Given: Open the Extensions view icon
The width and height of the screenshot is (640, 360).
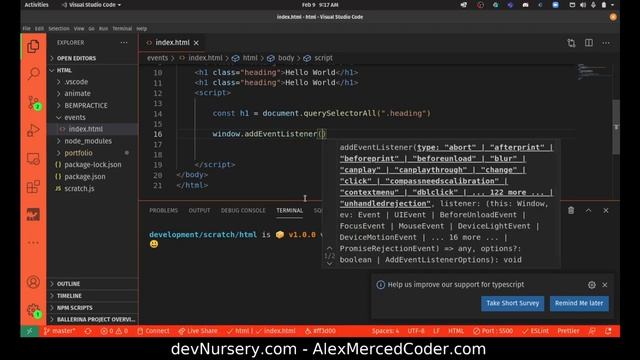Looking at the screenshot, I should point(33,187).
